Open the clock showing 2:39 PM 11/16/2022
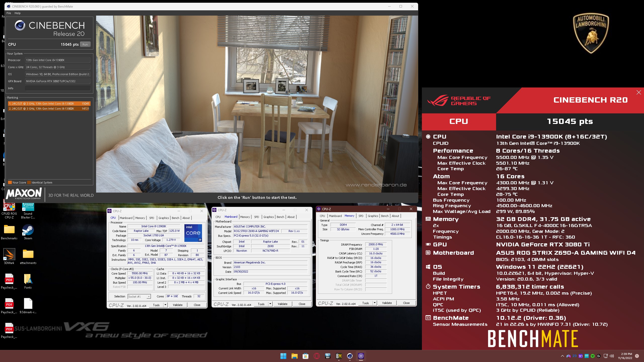Image resolution: width=644 pixels, height=362 pixels. point(625,356)
